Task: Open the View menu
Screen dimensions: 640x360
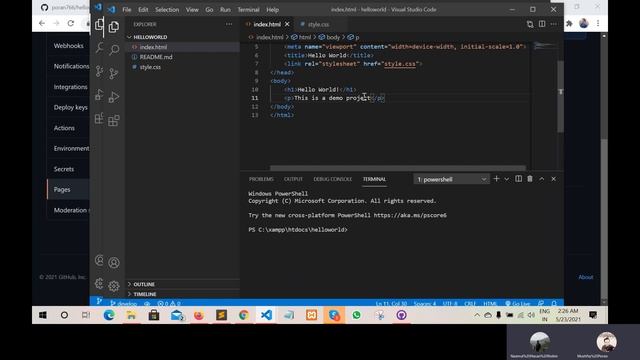Action: click(x=192, y=9)
